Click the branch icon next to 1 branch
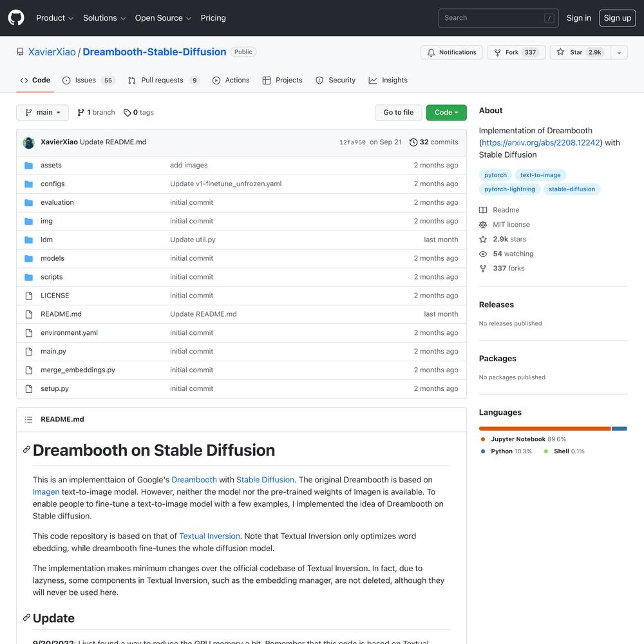 (x=81, y=113)
